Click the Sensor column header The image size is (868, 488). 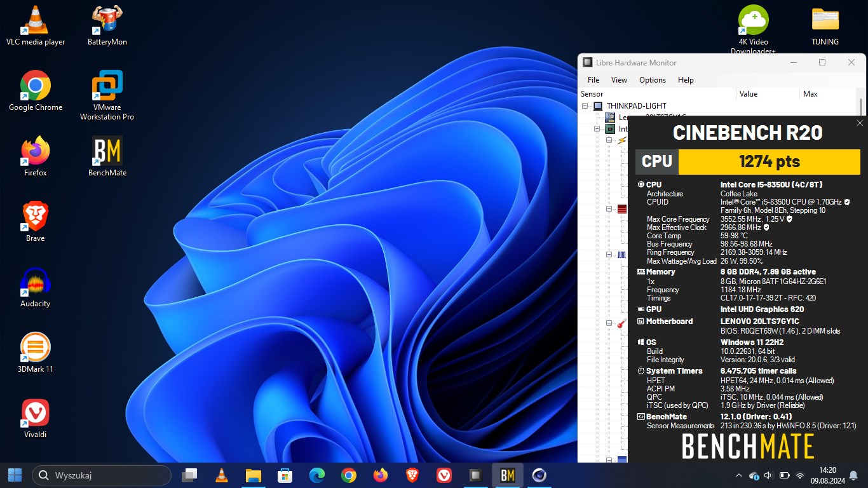pyautogui.click(x=657, y=94)
